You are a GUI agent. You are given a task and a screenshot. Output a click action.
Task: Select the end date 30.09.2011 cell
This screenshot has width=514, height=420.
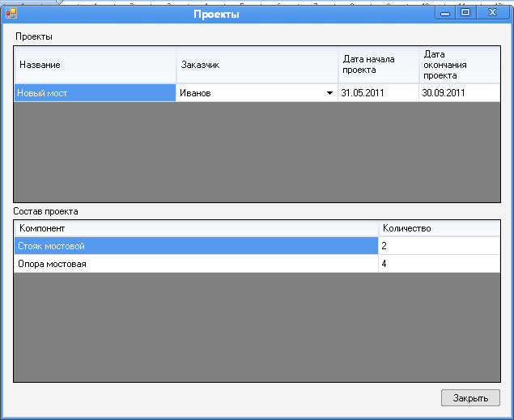(x=460, y=93)
